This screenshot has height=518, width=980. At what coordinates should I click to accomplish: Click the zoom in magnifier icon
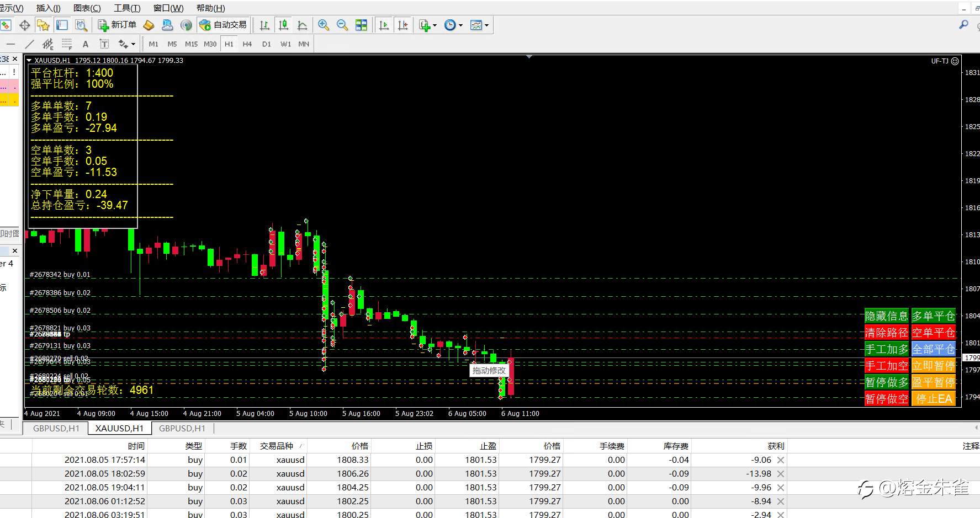pyautogui.click(x=324, y=25)
